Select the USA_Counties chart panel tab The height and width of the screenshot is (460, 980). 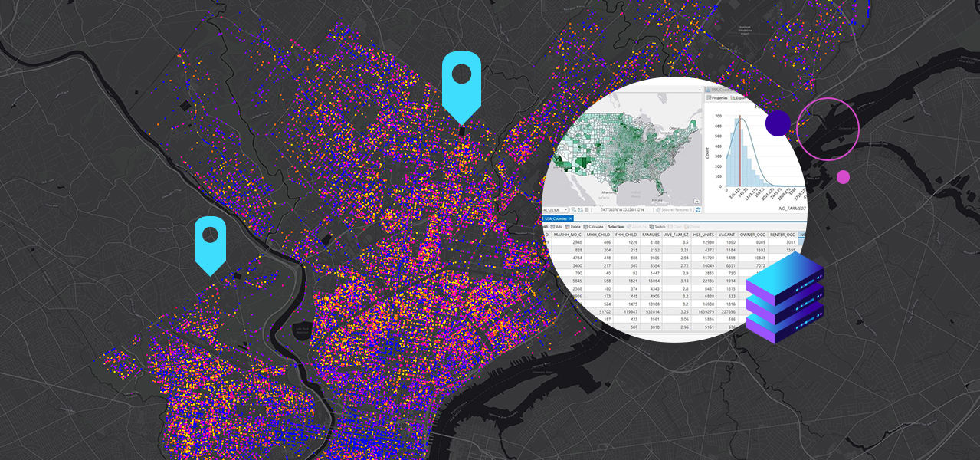click(x=719, y=90)
